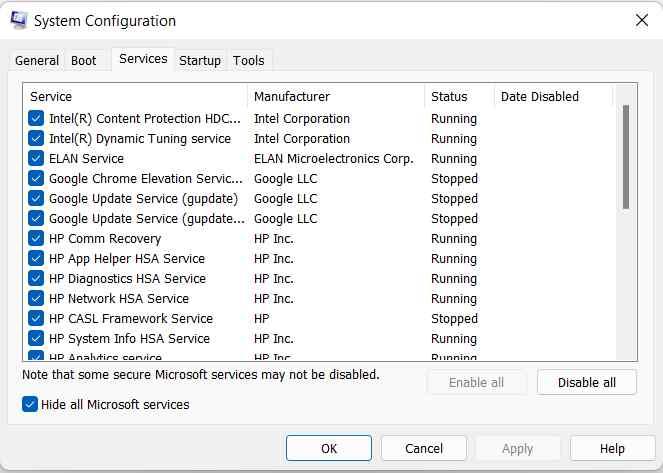Switch to the General tab

(37, 60)
